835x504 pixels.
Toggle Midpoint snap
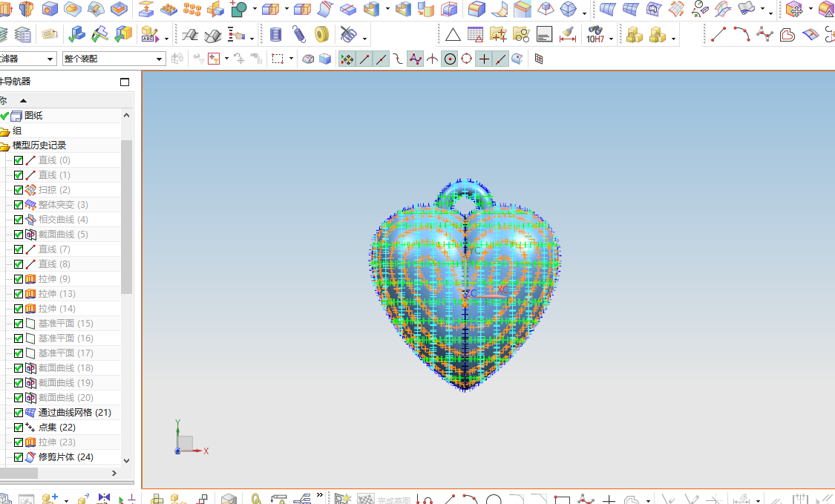pos(382,59)
